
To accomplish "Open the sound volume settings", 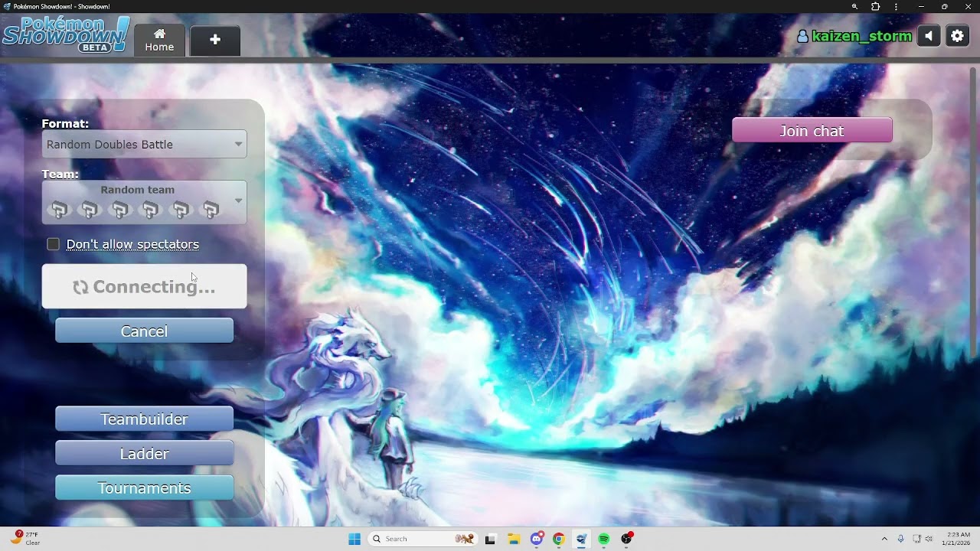I will (929, 36).
